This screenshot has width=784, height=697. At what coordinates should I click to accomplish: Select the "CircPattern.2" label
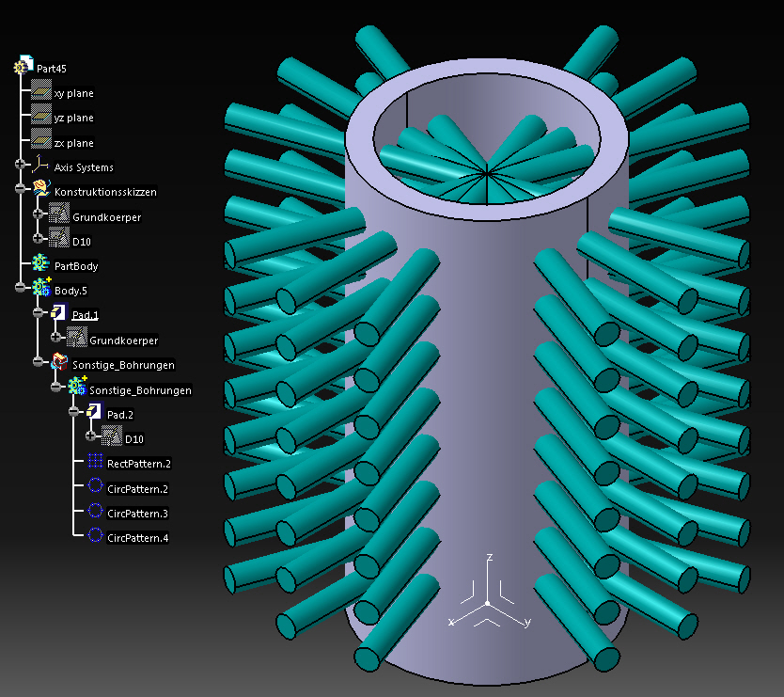click(x=138, y=489)
